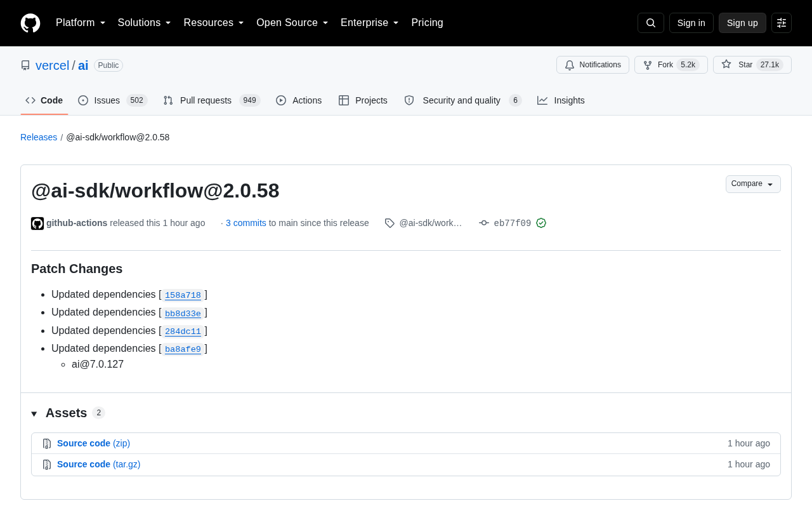
Task: Open the vercel owner link
Action: 53,65
